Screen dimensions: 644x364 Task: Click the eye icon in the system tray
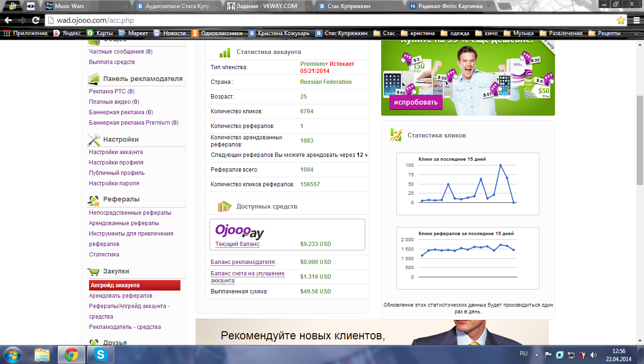coord(560,355)
